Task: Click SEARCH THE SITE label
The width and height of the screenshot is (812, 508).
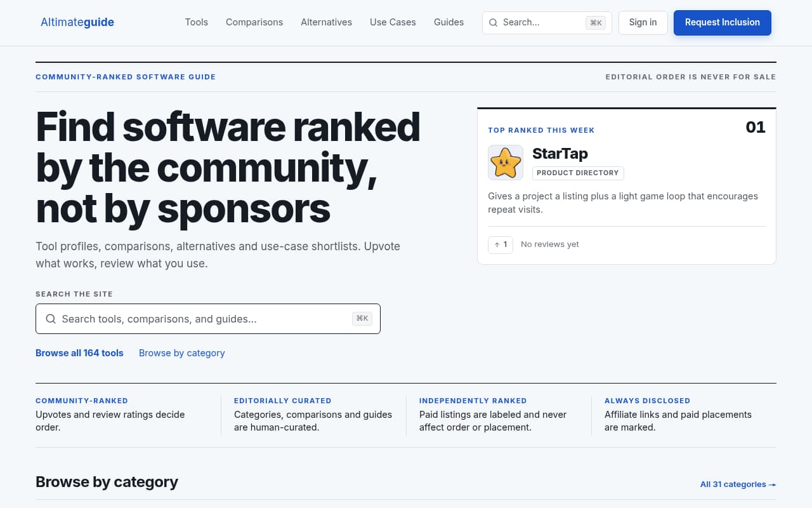Action: point(74,294)
